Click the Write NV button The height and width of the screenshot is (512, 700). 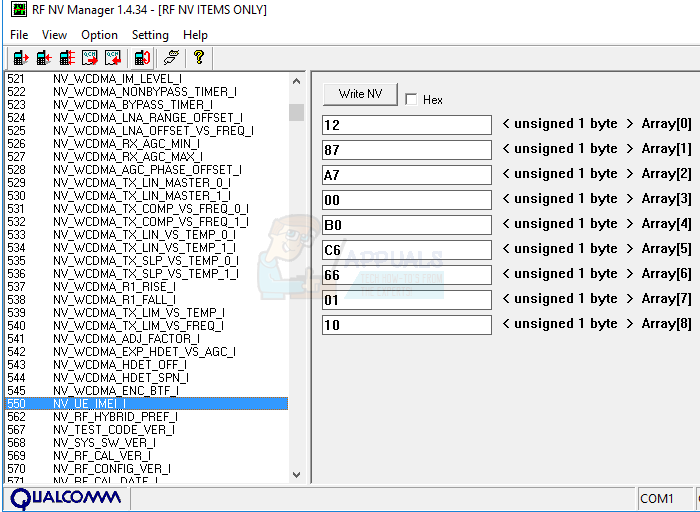coord(360,94)
